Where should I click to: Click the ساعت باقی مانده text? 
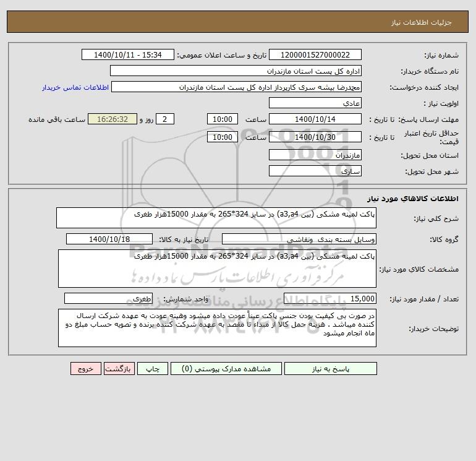(57, 119)
